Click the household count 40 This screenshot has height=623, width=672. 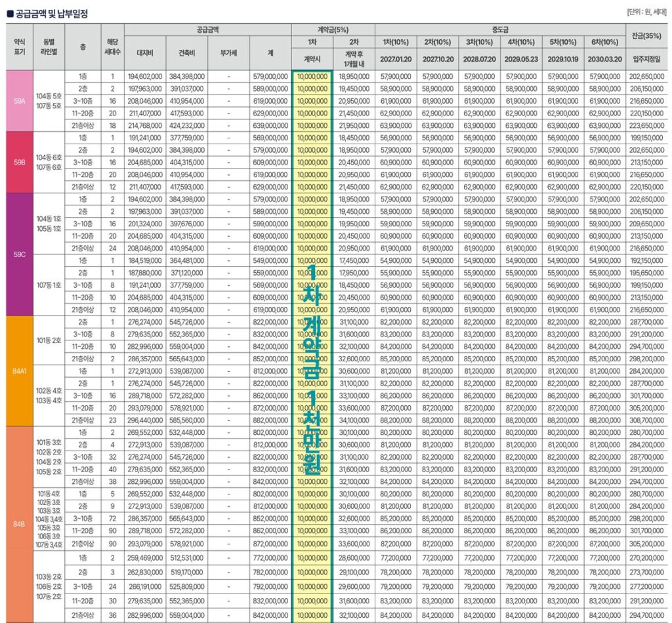click(x=113, y=470)
